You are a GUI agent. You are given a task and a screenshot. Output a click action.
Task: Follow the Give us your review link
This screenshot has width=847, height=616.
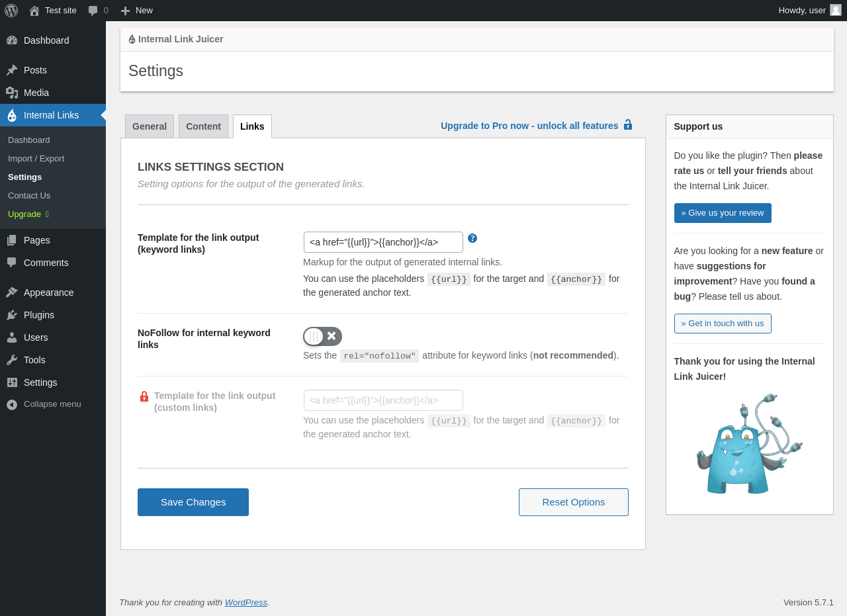click(723, 213)
